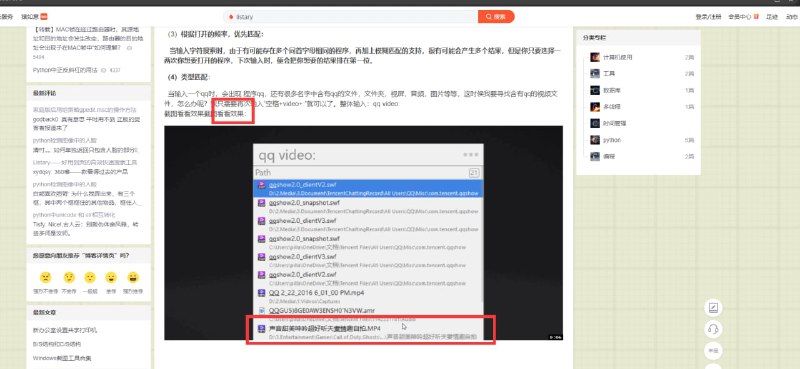Click the (4) 类型匹配 heading text
Viewport: 800px width, 369px height.
(189, 77)
